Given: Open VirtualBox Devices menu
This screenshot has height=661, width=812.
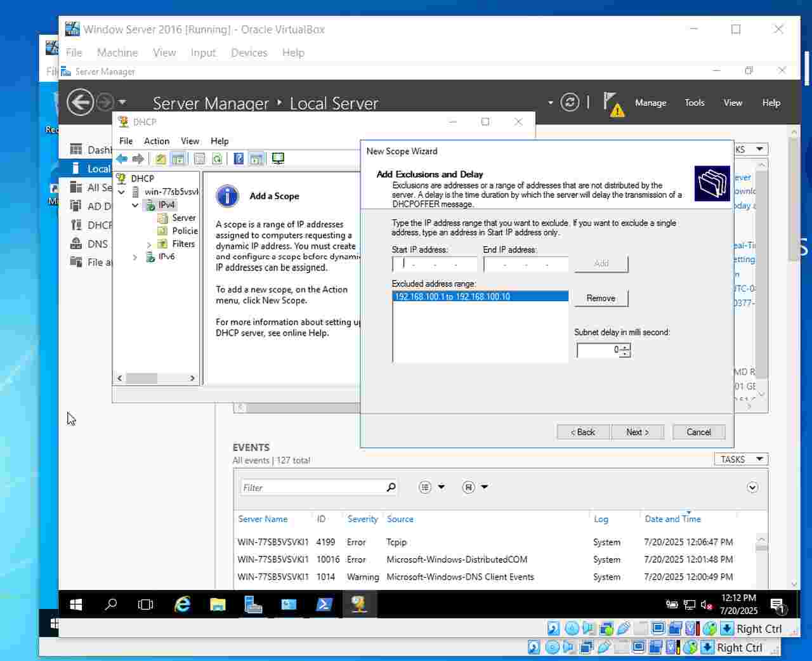Looking at the screenshot, I should point(249,53).
